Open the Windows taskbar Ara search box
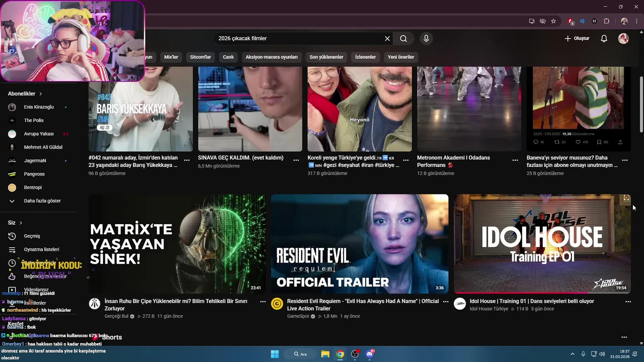Viewport: 644px width, 362px height. click(x=300, y=354)
